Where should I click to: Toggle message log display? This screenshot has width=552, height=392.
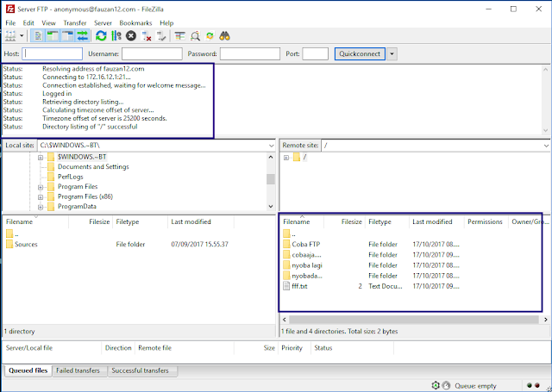(x=38, y=36)
